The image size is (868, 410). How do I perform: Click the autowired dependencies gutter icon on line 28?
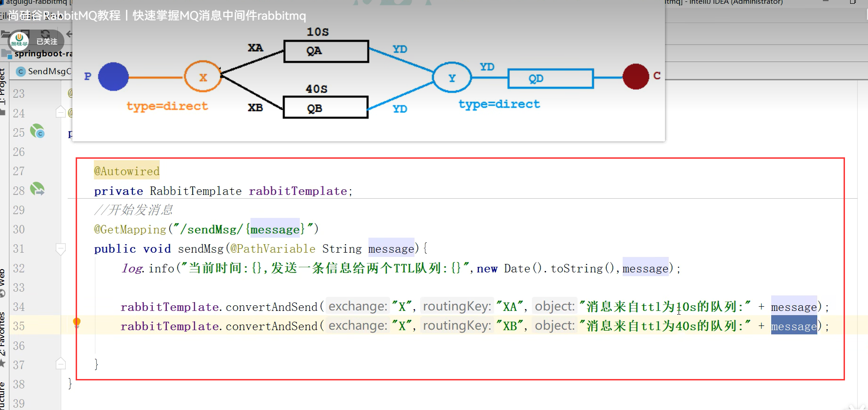click(37, 189)
